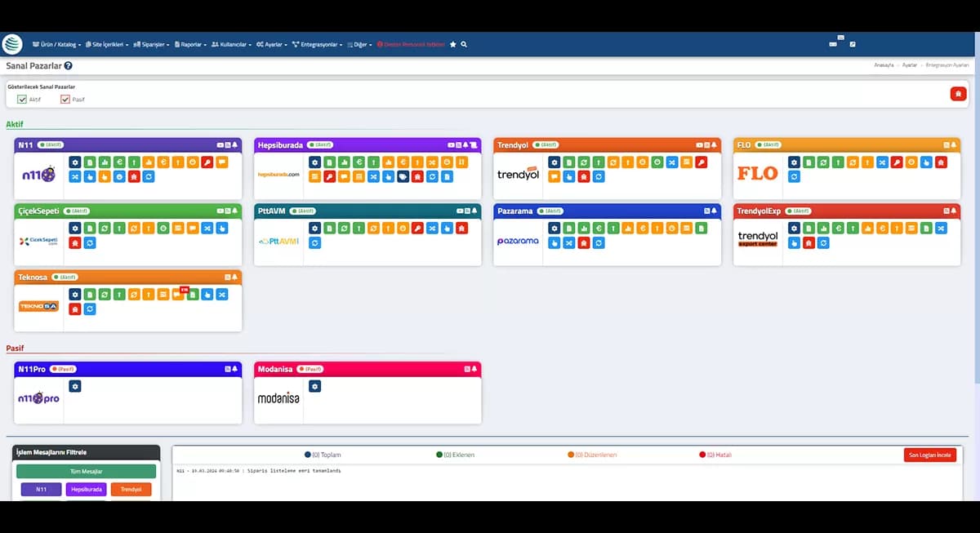This screenshot has width=980, height=533.
Task: Filter messages with the Hepsiburada button
Action: point(86,490)
